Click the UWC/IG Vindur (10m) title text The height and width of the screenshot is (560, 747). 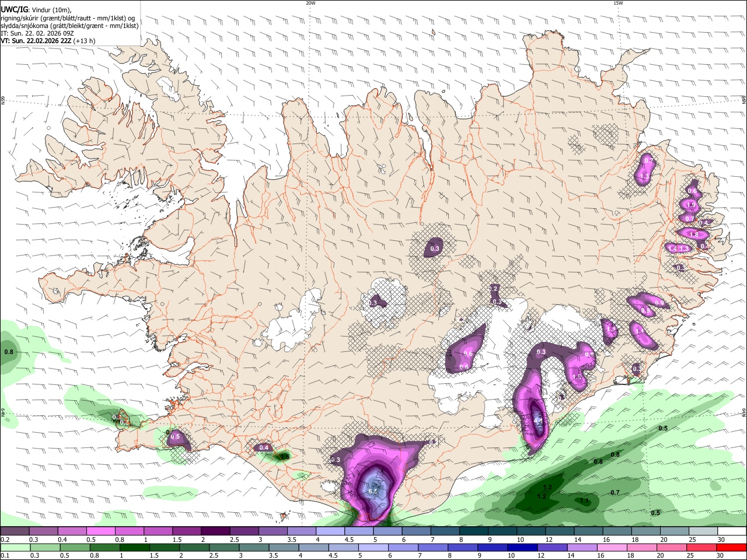(x=36, y=10)
